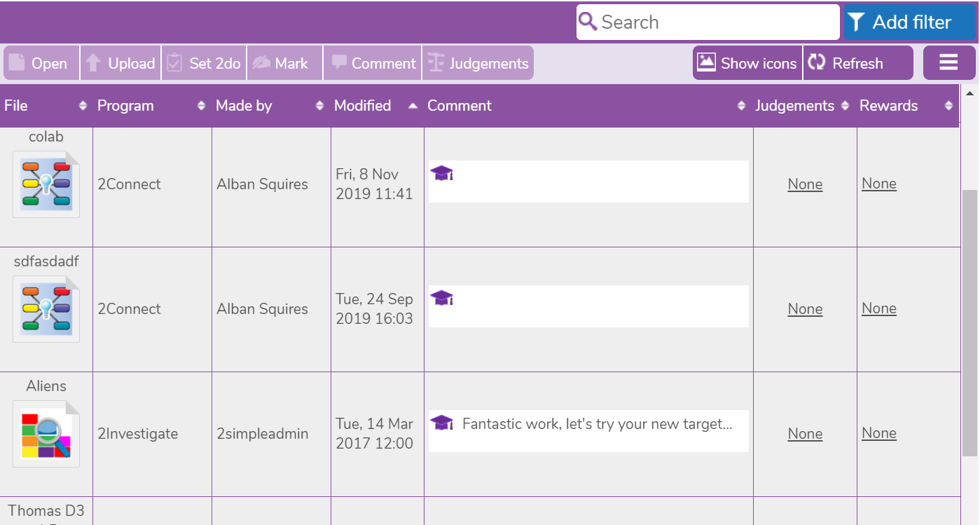
Task: Click graduation cap icon in Aliens comment
Action: 441,423
